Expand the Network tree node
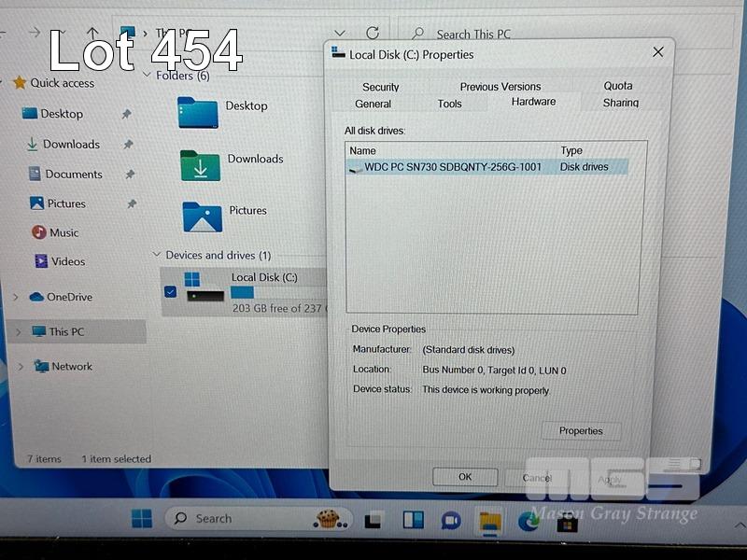Screen dimensions: 747x560 (x=21, y=367)
